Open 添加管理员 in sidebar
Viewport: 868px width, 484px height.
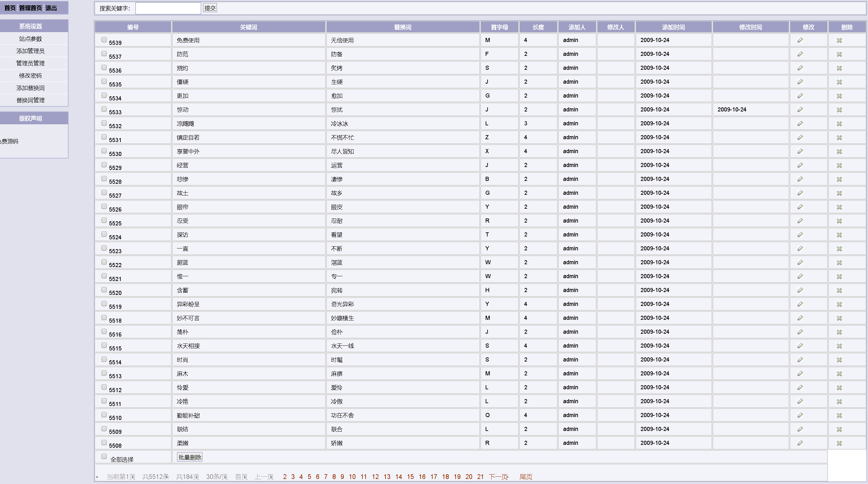click(30, 51)
